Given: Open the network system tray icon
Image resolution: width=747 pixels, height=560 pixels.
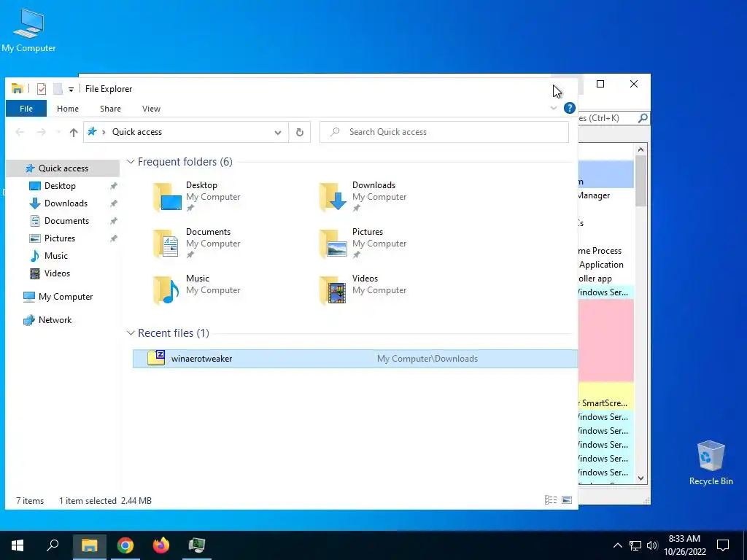Looking at the screenshot, I should click(x=635, y=545).
